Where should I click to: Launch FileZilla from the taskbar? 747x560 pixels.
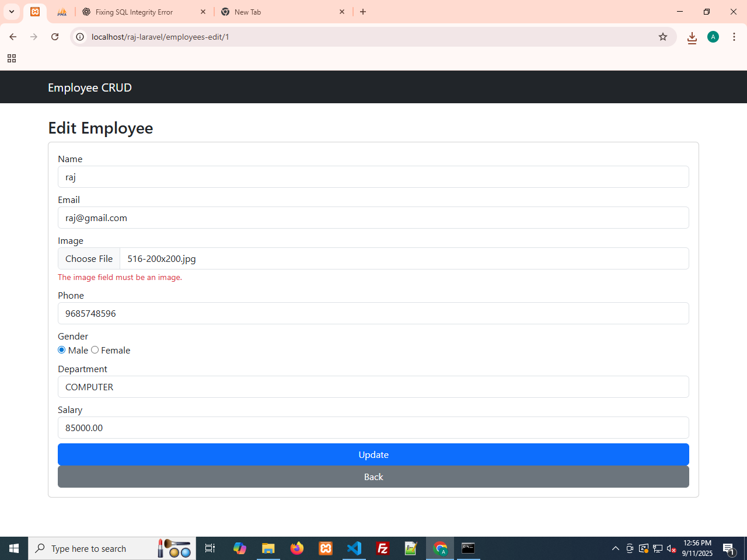coord(383,548)
